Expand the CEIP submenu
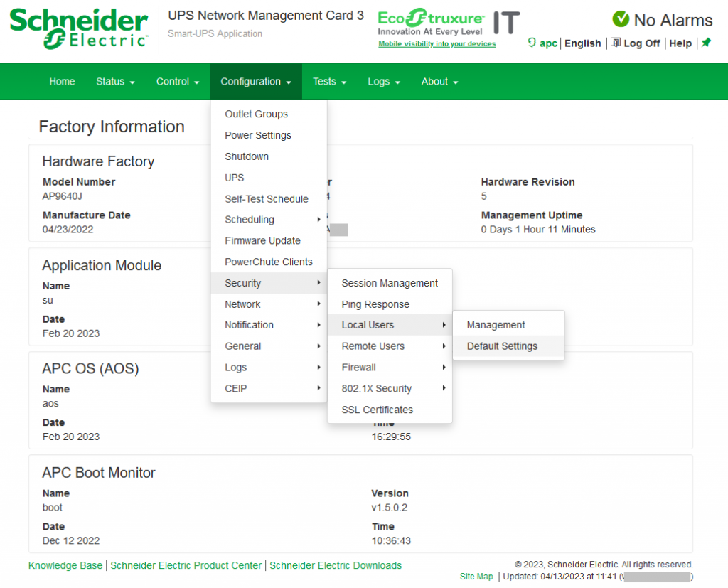Screen dimensions: 728x588 [x=269, y=389]
